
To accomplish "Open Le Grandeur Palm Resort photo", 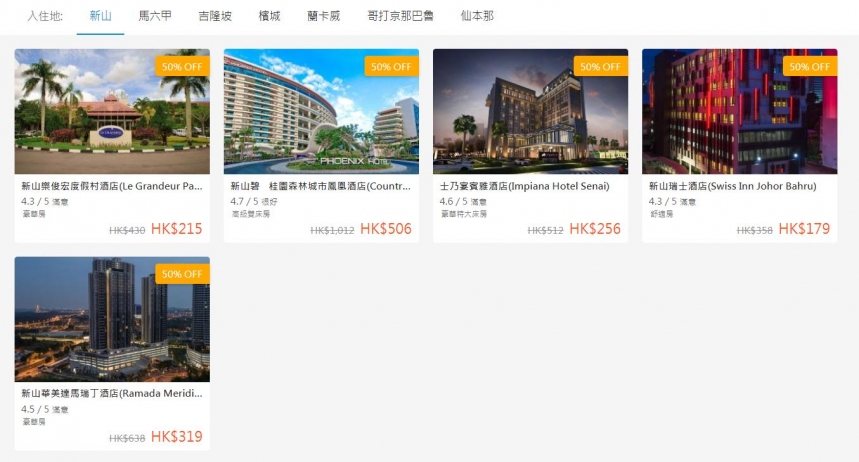I will coord(112,111).
